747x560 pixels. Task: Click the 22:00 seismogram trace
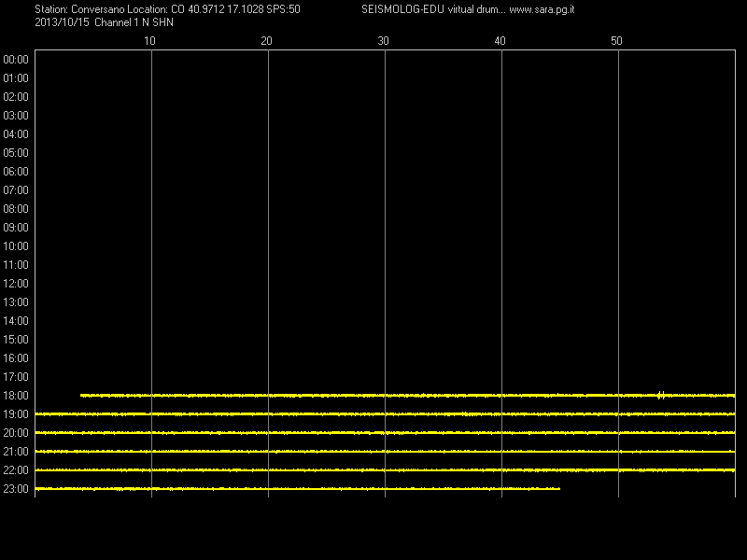pyautogui.click(x=385, y=470)
